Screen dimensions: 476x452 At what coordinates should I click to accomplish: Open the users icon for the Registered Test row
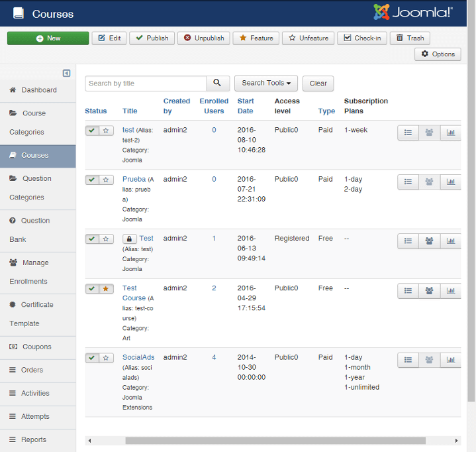(x=429, y=241)
